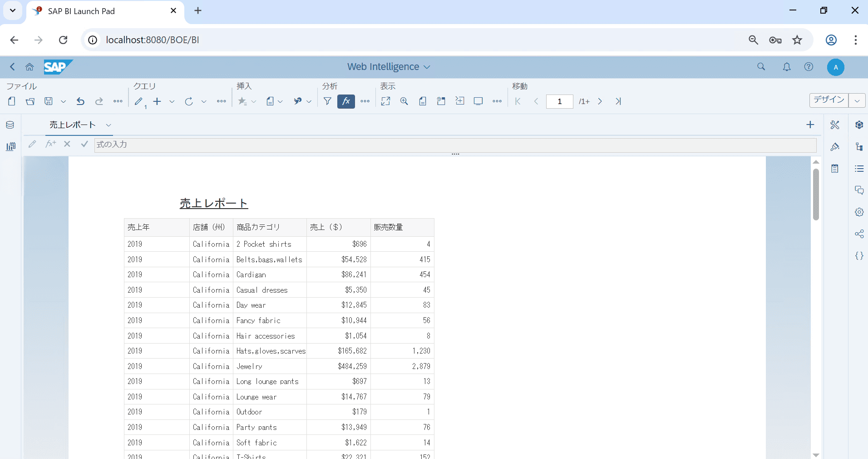Click the undo arrow in ファイル group
Viewport: 868px width, 459px height.
80,101
